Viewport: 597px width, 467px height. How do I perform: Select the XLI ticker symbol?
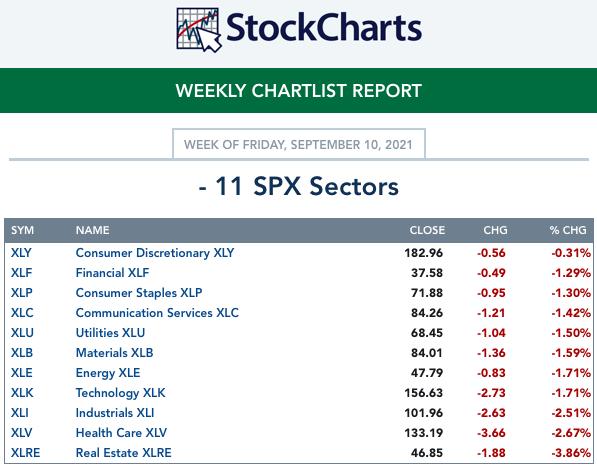coord(19,413)
